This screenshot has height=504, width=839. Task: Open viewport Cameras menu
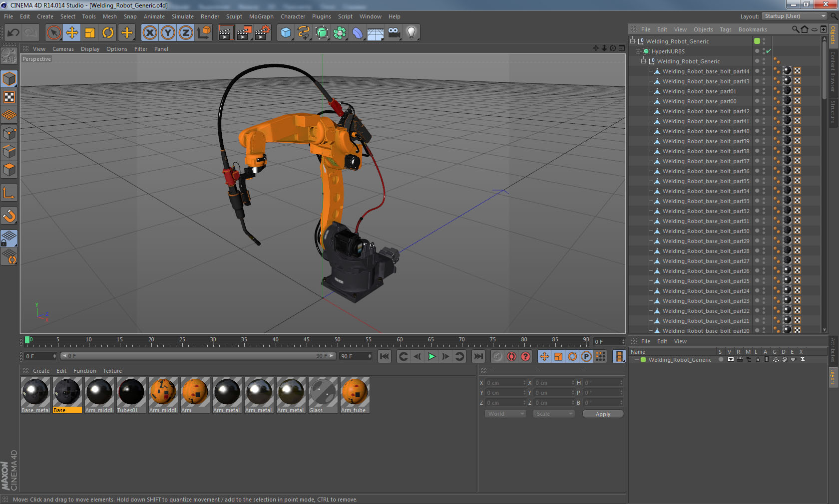tap(63, 49)
